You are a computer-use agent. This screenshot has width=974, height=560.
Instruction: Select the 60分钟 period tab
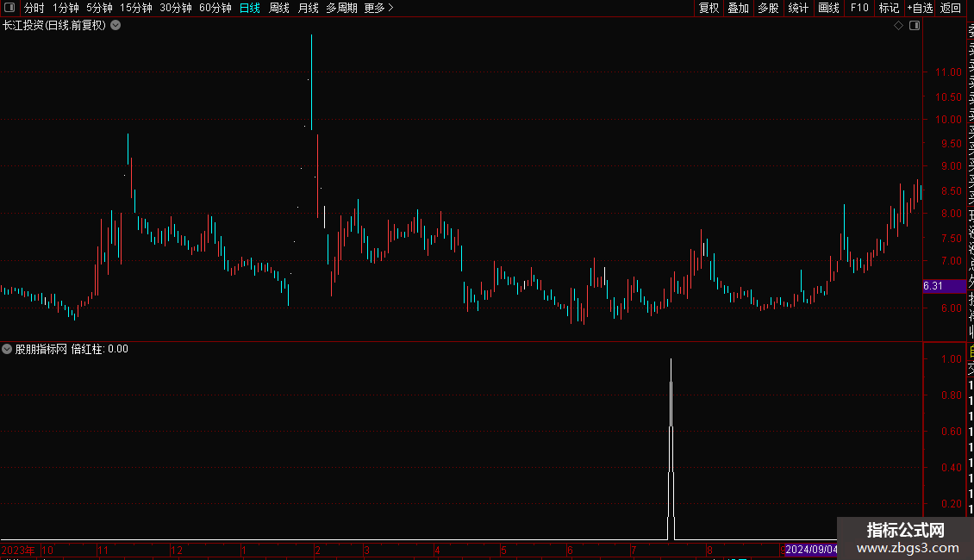215,8
